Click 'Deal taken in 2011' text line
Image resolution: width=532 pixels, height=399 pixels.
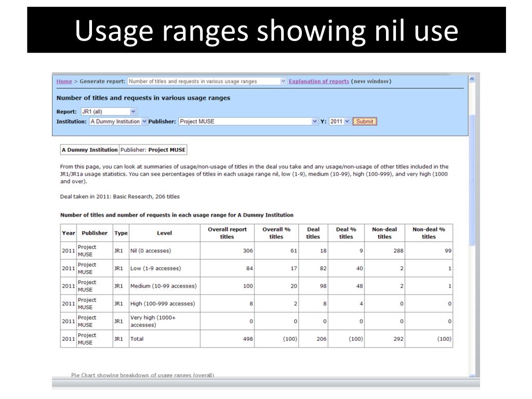pos(120,196)
